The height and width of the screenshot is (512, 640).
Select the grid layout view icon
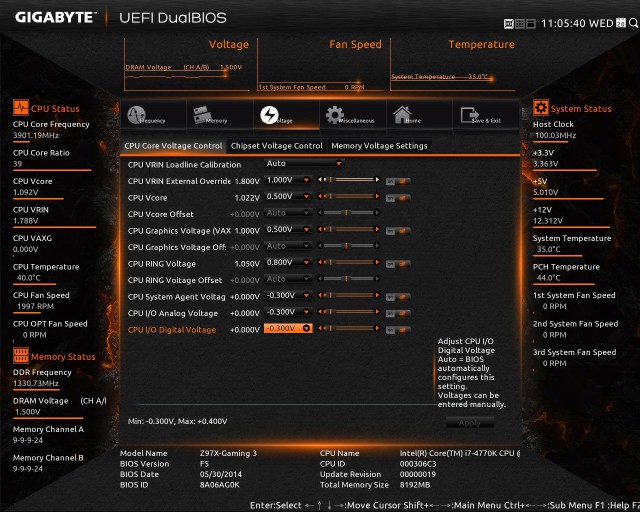click(x=520, y=24)
